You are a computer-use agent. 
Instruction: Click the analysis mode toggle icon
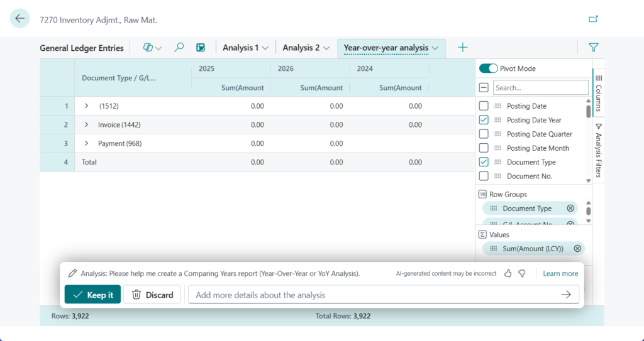201,48
